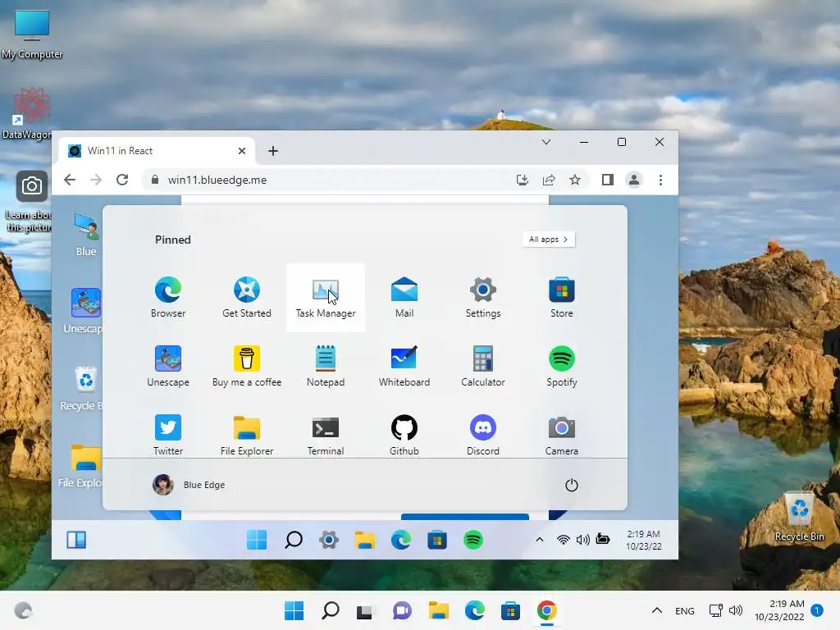Image resolution: width=840 pixels, height=630 pixels.
Task: Open the Camera pinned app
Action: pyautogui.click(x=561, y=435)
